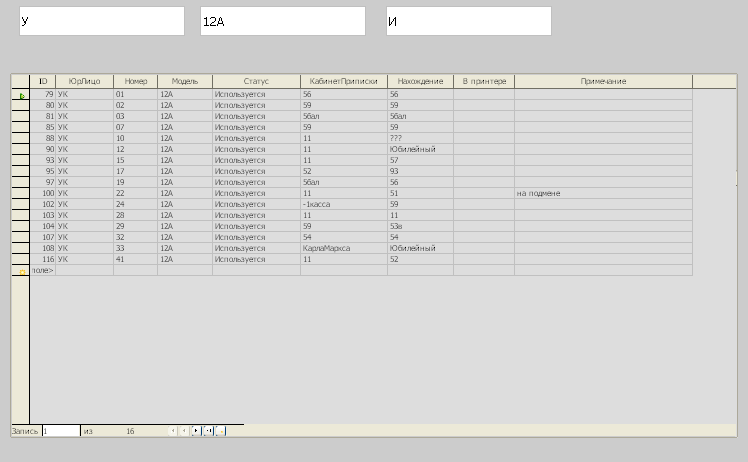The width and height of the screenshot is (748, 462).
Task: Click the КабинетПриписки column header
Action: 343,81
